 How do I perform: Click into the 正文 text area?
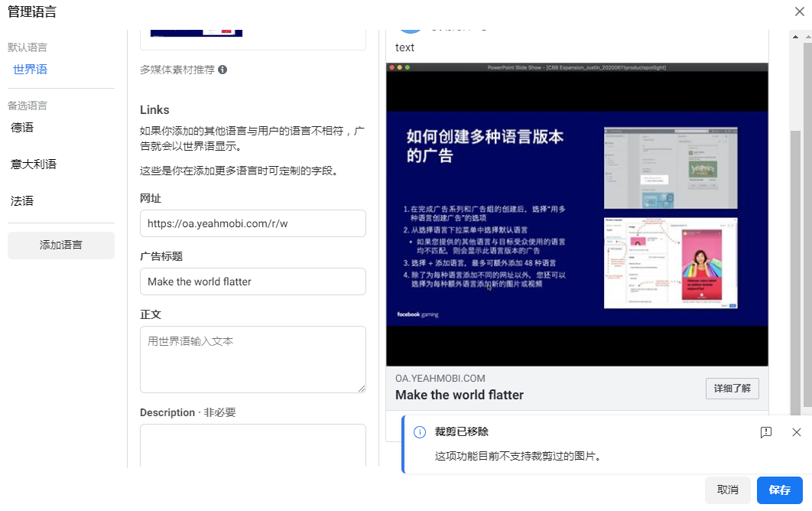click(252, 360)
